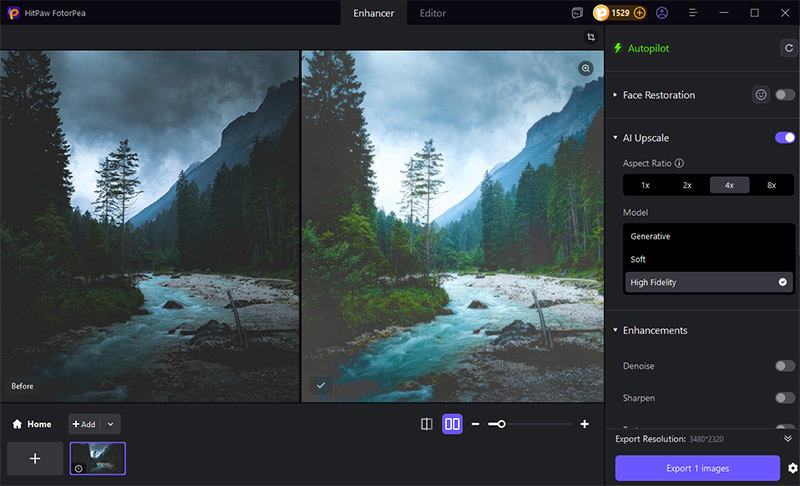800x486 pixels.
Task: Choose the Soft model
Action: click(709, 259)
